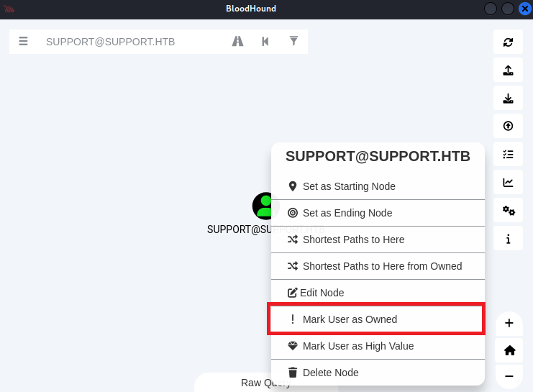Screen dimensions: 533x392
Task: Choose Delete Node from context menu
Action: pyautogui.click(x=330, y=373)
